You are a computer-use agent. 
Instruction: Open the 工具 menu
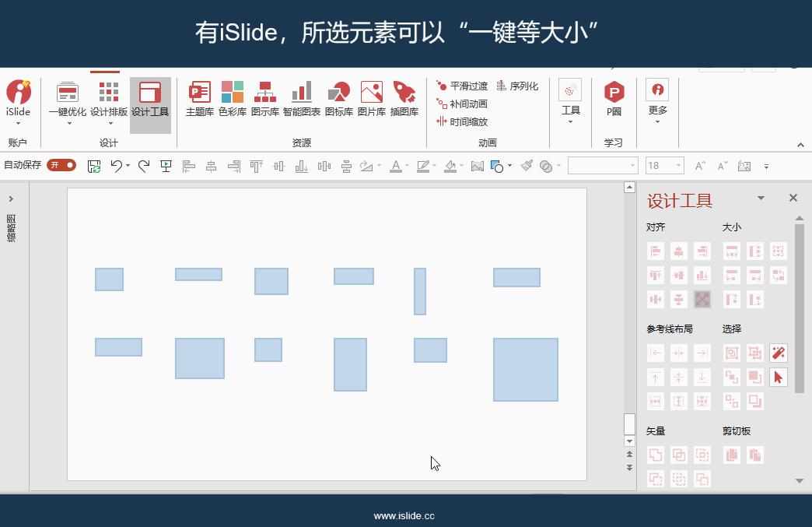pyautogui.click(x=570, y=102)
